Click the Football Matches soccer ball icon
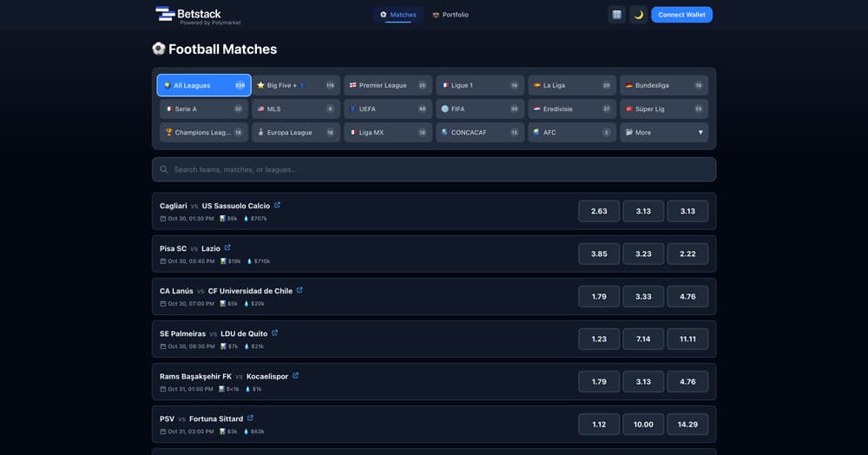The image size is (868, 455). (159, 49)
